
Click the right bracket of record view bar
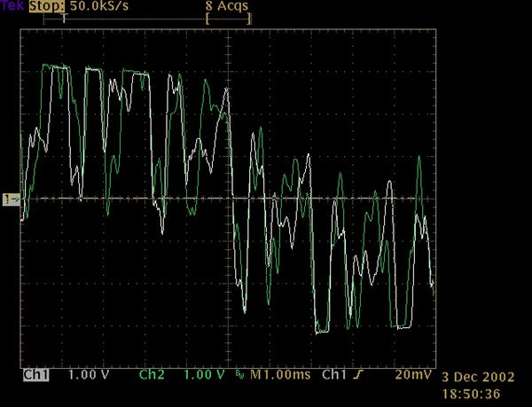(x=251, y=18)
